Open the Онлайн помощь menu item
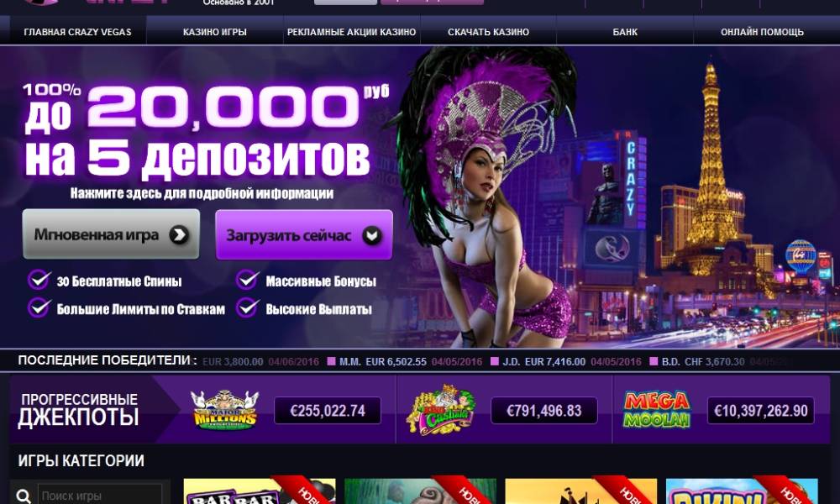The width and height of the screenshot is (840, 504). coord(762,32)
